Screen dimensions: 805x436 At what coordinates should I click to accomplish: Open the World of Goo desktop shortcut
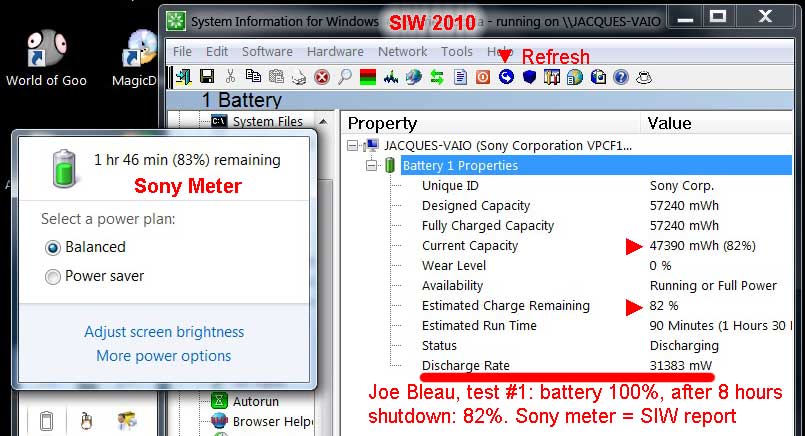point(46,58)
